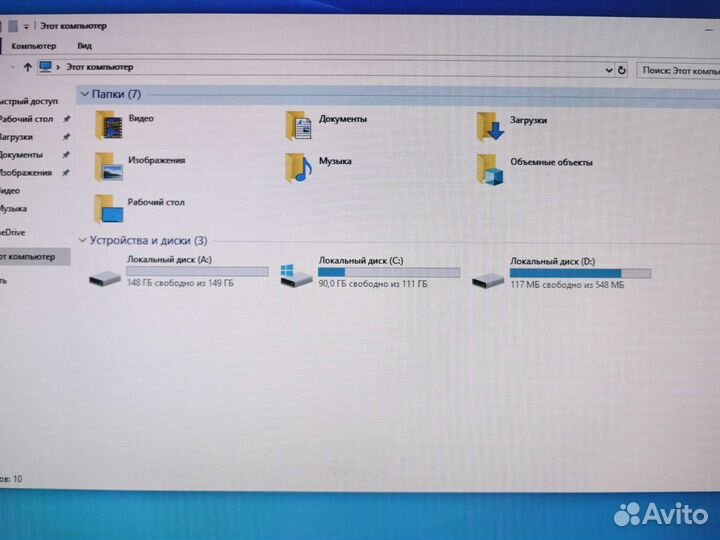The height and width of the screenshot is (540, 720).
Task: Open the Компьютер ribbon tab
Action: 34,46
